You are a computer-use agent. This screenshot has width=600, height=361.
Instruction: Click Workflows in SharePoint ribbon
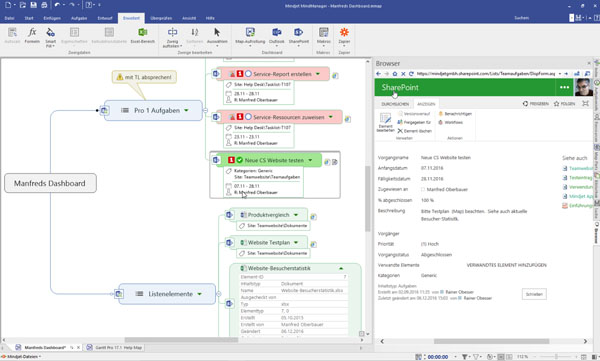(x=450, y=123)
